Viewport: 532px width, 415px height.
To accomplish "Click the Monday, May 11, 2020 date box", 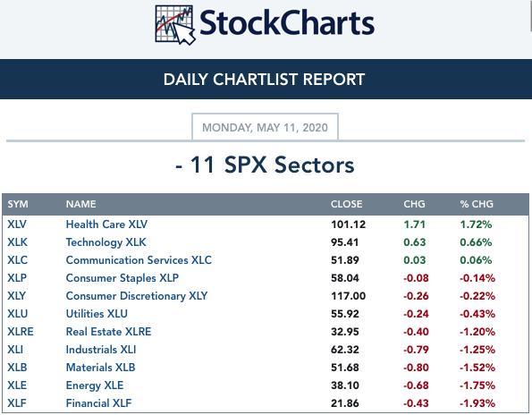I will pyautogui.click(x=265, y=127).
